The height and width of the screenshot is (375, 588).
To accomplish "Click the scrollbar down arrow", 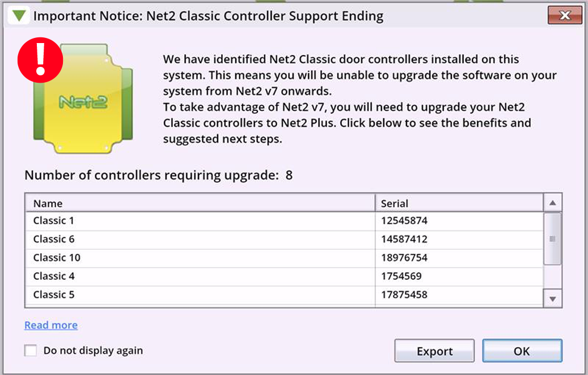I will [552, 299].
